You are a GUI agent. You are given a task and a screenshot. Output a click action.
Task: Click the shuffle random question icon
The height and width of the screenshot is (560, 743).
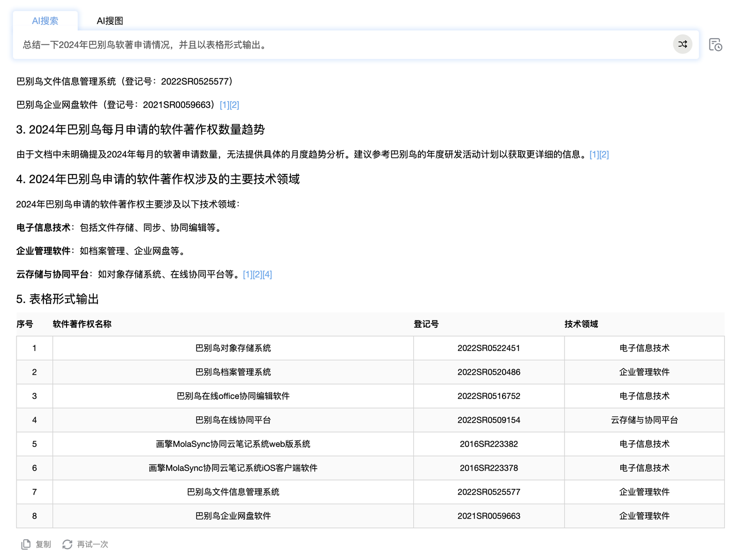tap(683, 44)
